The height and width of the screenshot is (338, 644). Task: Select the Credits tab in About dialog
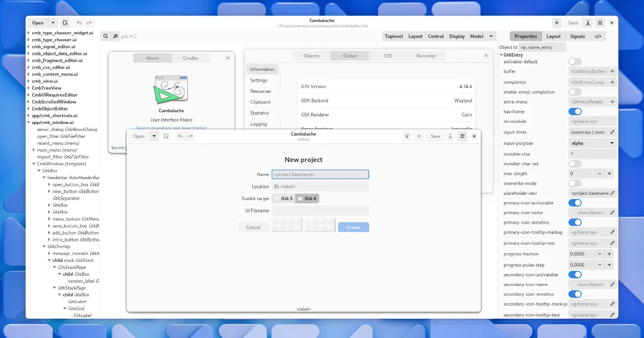(x=190, y=58)
